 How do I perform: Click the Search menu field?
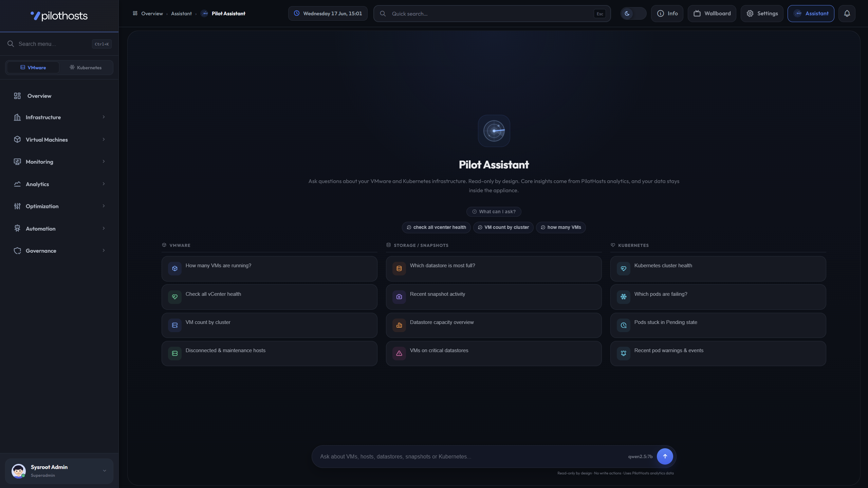click(59, 44)
